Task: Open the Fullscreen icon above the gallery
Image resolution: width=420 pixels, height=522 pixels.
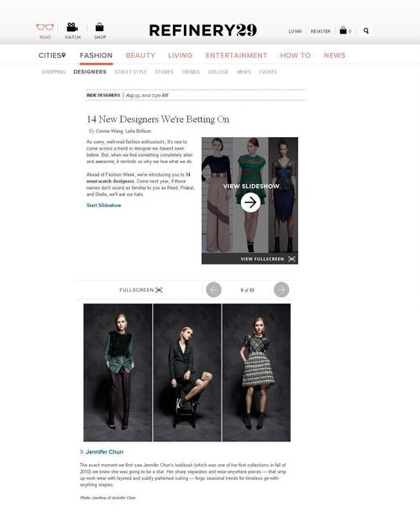Action: pos(159,290)
